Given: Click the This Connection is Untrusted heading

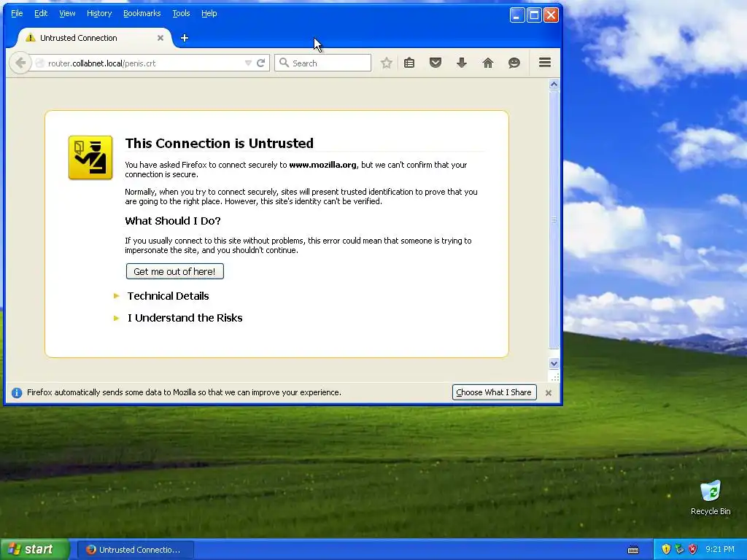Looking at the screenshot, I should (219, 144).
